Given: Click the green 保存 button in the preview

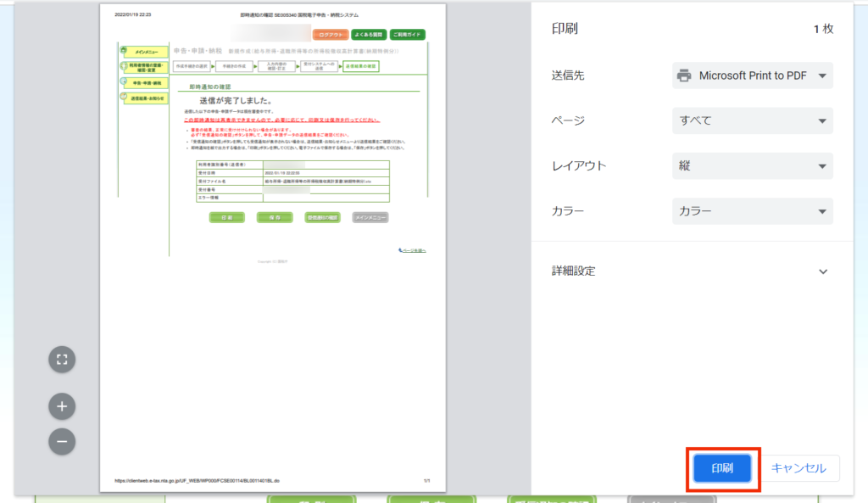Looking at the screenshot, I should point(275,218).
